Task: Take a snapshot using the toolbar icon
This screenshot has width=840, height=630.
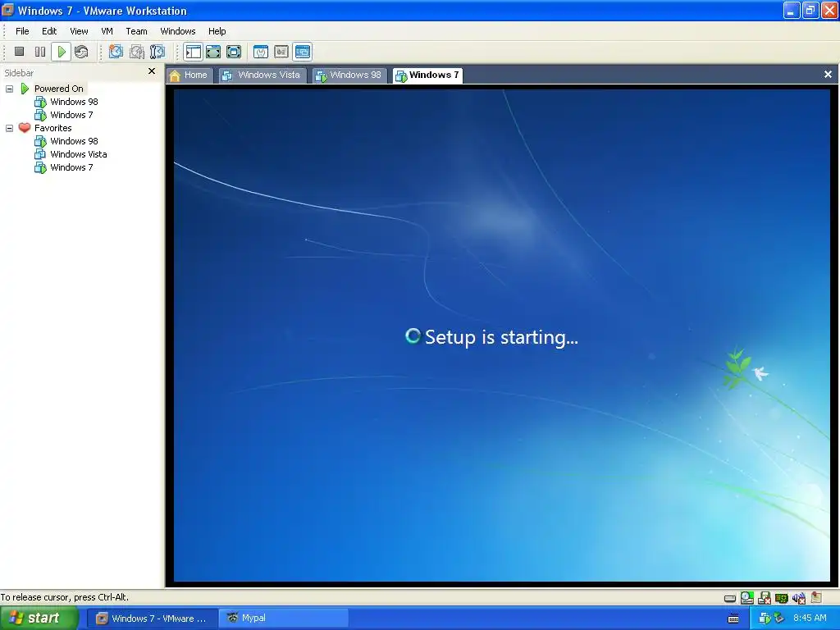Action: (x=116, y=52)
